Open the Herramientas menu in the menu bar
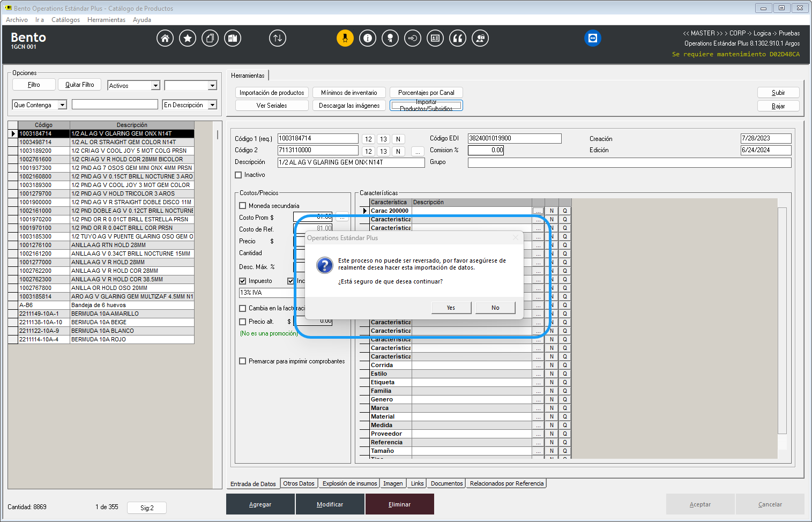Screen dimensions: 812x522 [x=106, y=20]
